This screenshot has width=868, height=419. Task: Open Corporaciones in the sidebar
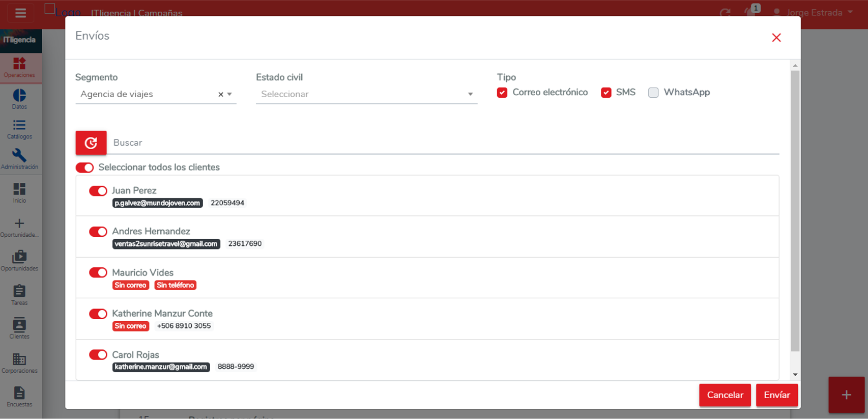point(19,363)
